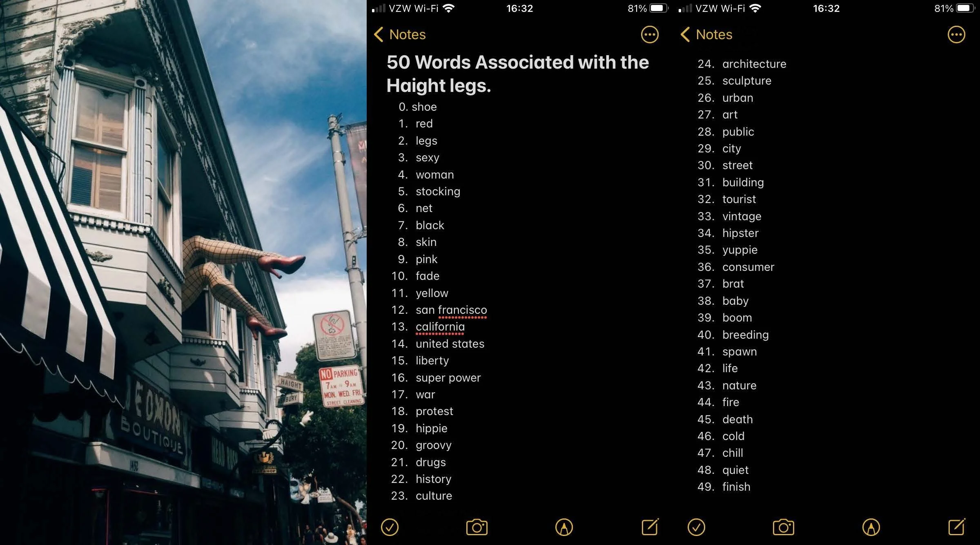Tap the battery indicator in left status bar
The image size is (980, 545).
click(658, 8)
